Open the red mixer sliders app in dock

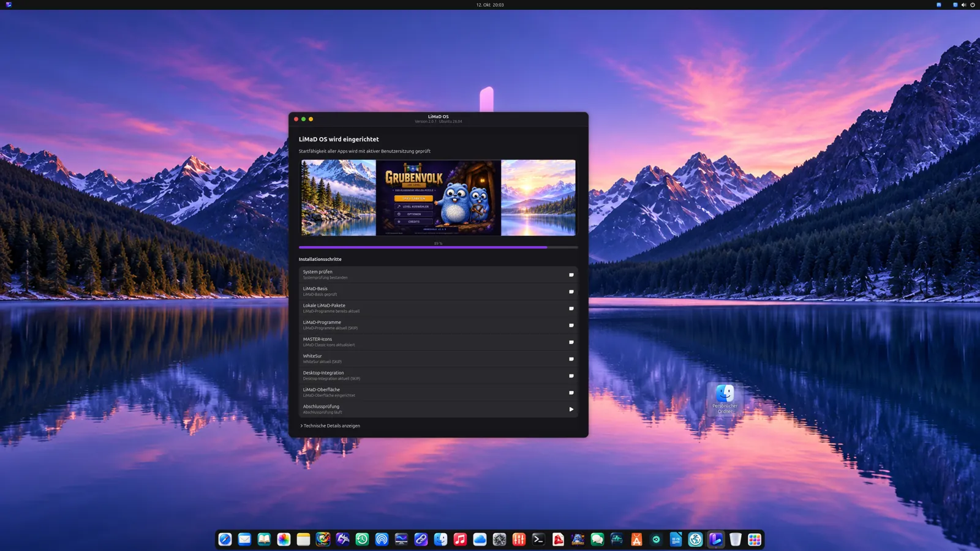(x=519, y=539)
